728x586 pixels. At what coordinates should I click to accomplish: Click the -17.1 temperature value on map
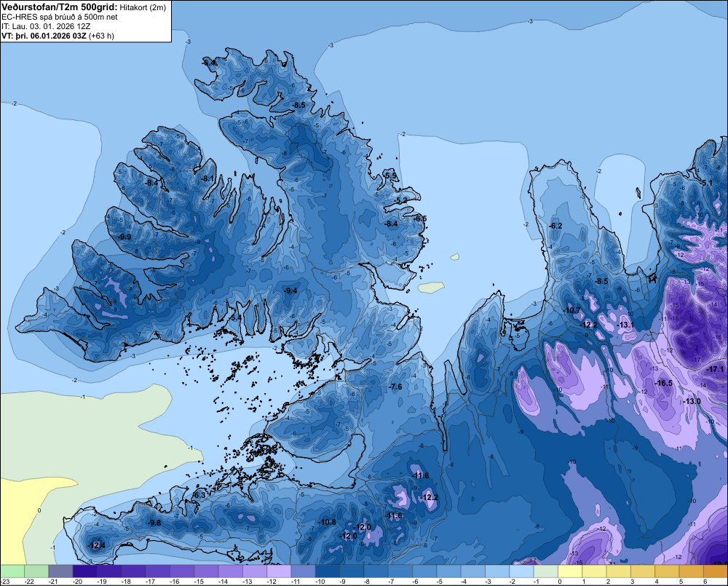[x=715, y=370]
